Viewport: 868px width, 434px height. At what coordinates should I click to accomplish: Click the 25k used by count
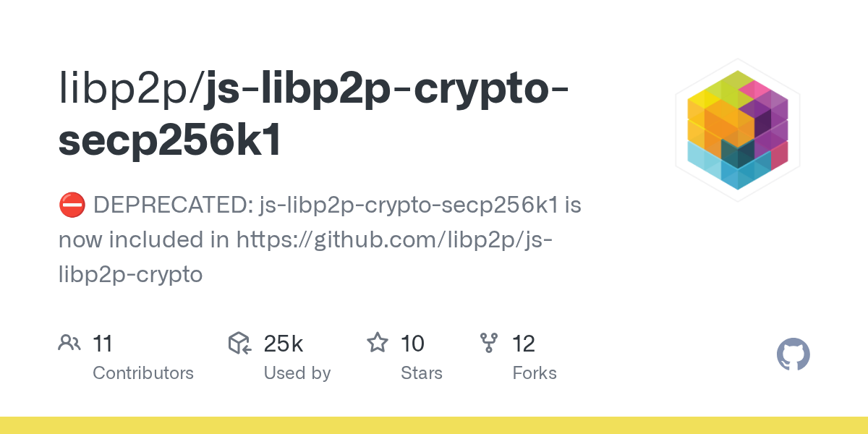[284, 344]
